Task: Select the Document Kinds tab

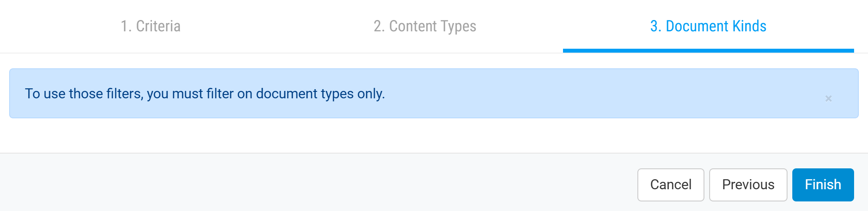Action: (708, 26)
